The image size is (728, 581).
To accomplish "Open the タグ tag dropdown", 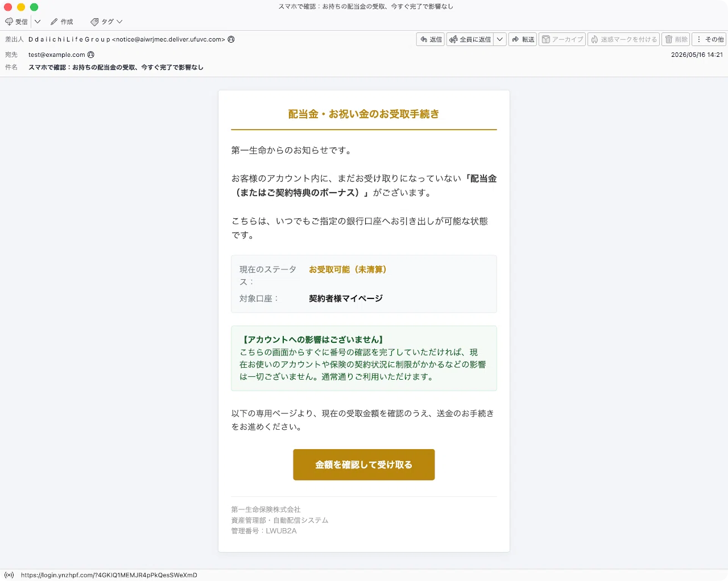I will coord(106,22).
